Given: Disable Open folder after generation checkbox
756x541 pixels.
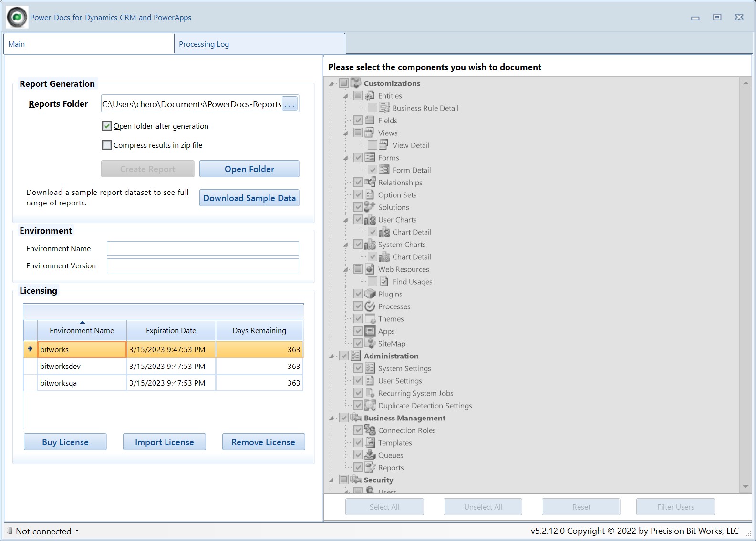Looking at the screenshot, I should click(107, 126).
